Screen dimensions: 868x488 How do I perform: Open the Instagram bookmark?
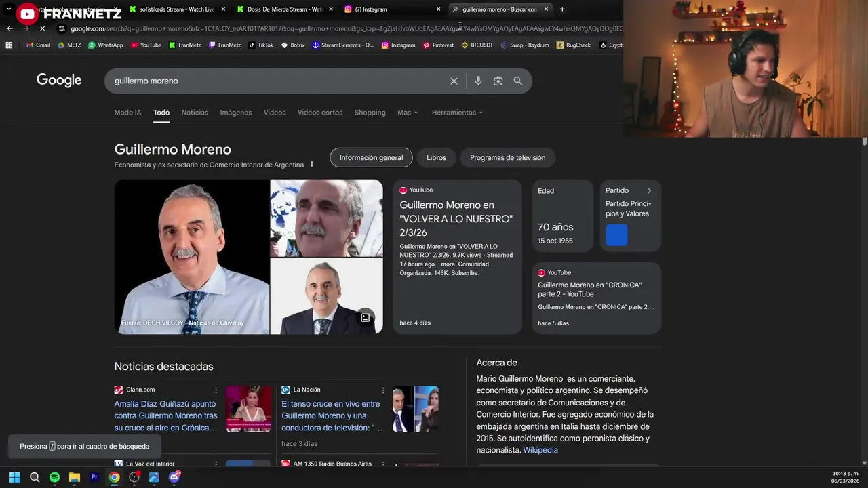click(398, 45)
